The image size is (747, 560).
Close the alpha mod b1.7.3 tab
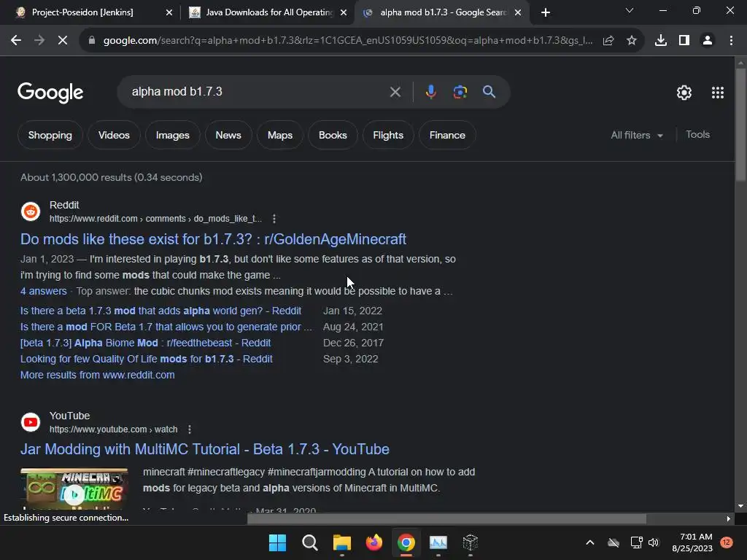coord(518,12)
